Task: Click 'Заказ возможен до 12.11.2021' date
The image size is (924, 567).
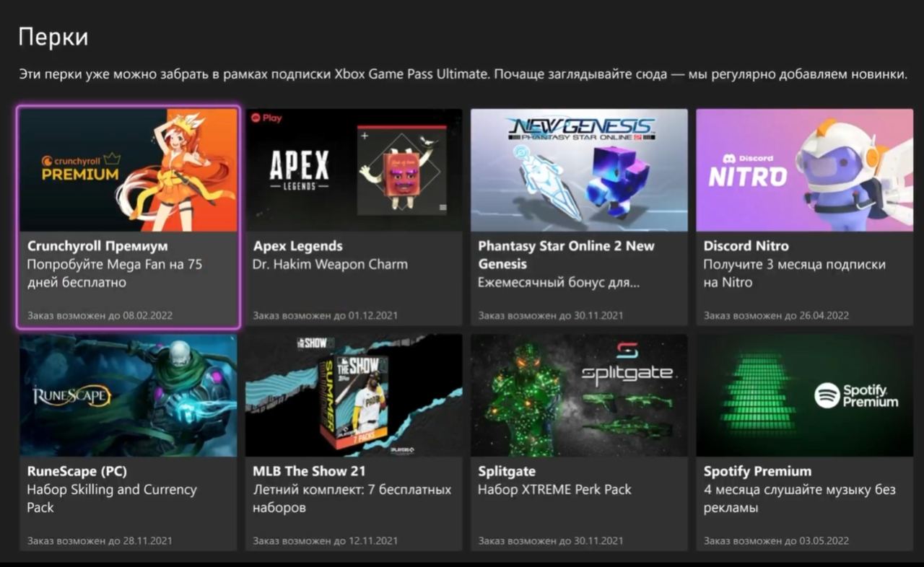Action: (325, 540)
